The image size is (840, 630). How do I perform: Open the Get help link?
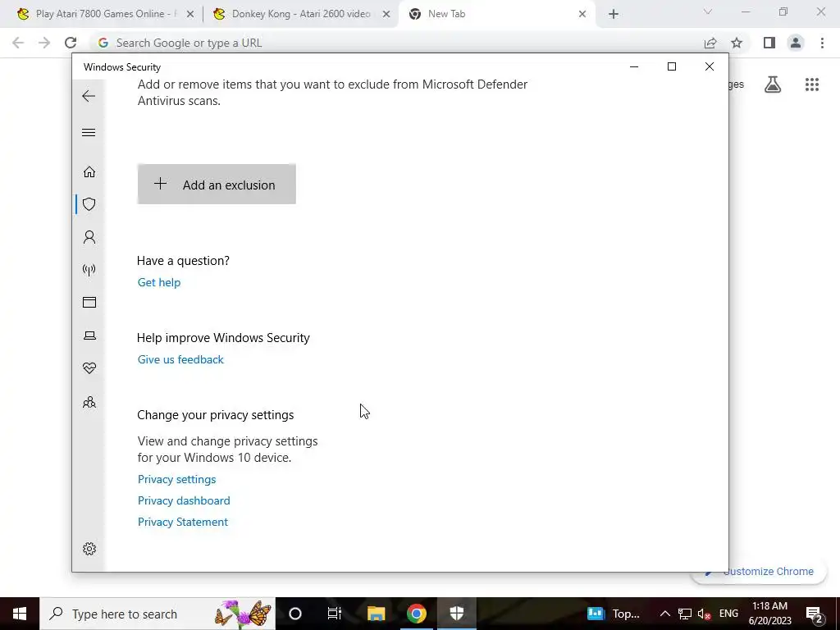pos(159,282)
